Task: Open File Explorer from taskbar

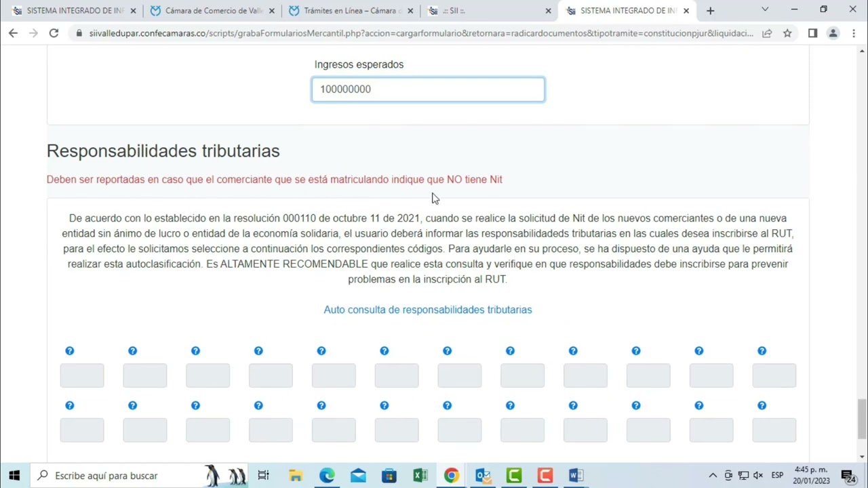Action: click(x=296, y=475)
